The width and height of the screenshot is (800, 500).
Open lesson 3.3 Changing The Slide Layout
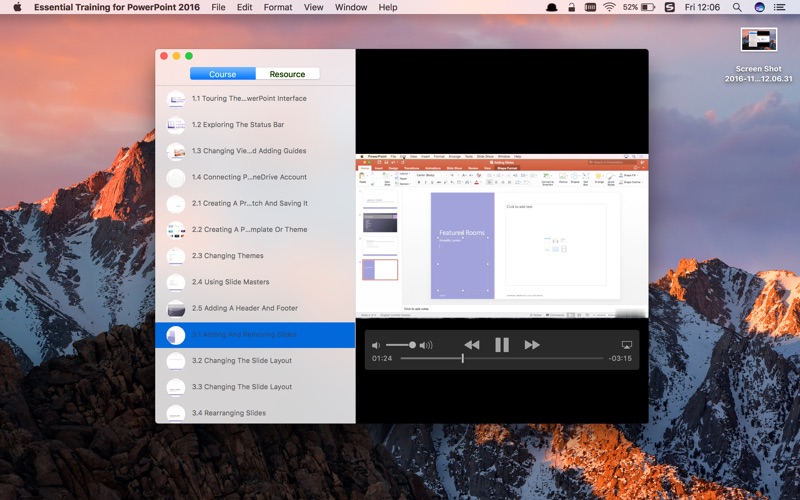[255, 387]
